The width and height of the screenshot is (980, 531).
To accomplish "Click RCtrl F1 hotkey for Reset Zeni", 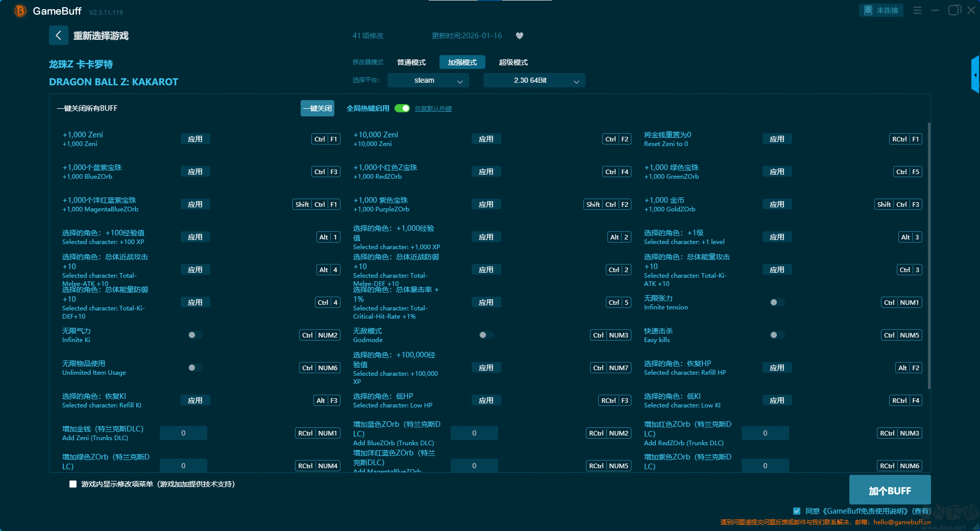I will (x=905, y=139).
